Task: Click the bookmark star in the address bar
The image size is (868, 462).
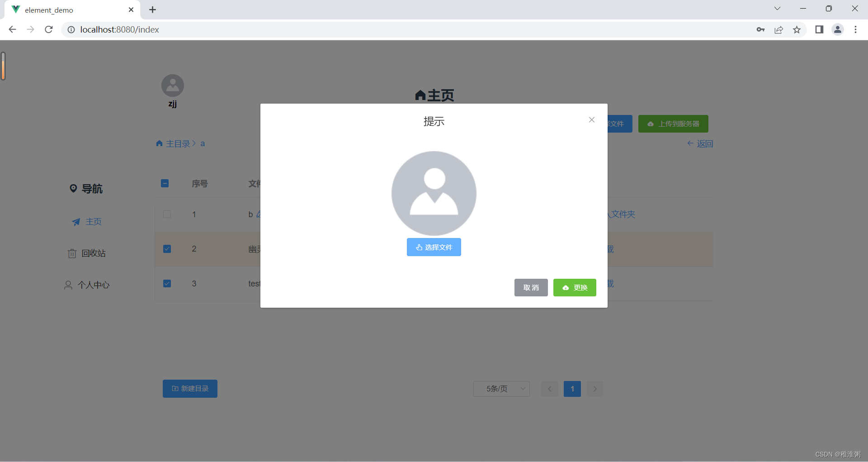Action: click(797, 29)
